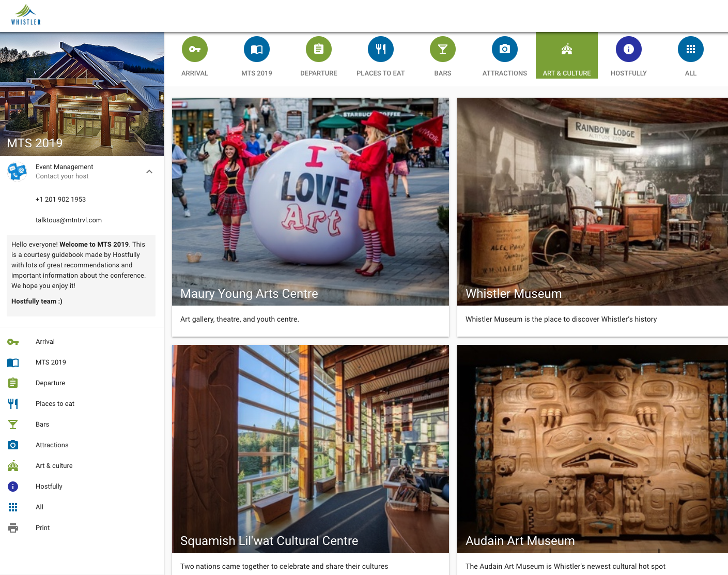Click the Bars cocktail glass icon
This screenshot has height=575, width=728.
[x=443, y=49]
